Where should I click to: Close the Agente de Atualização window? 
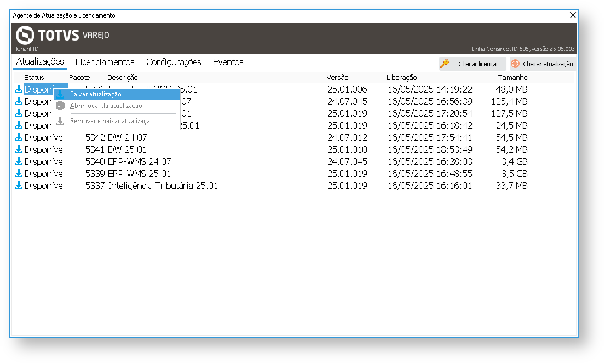[573, 15]
